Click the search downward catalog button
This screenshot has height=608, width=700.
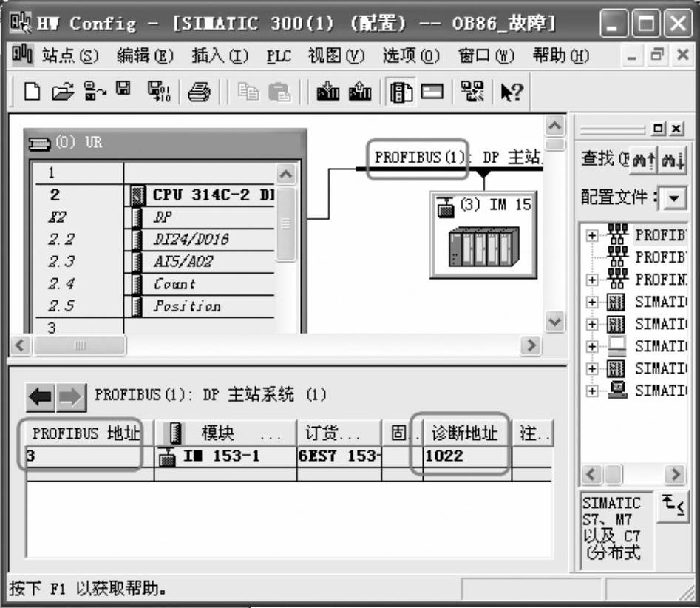pyautogui.click(x=673, y=160)
